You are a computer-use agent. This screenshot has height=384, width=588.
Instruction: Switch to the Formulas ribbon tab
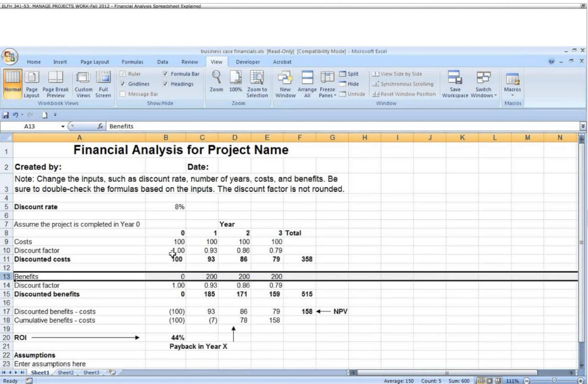pos(132,62)
